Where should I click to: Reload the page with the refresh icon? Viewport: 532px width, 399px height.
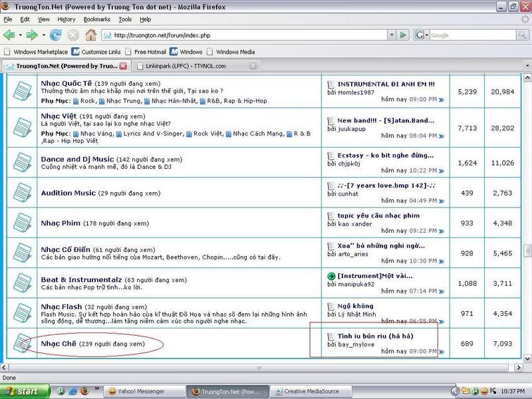point(56,35)
